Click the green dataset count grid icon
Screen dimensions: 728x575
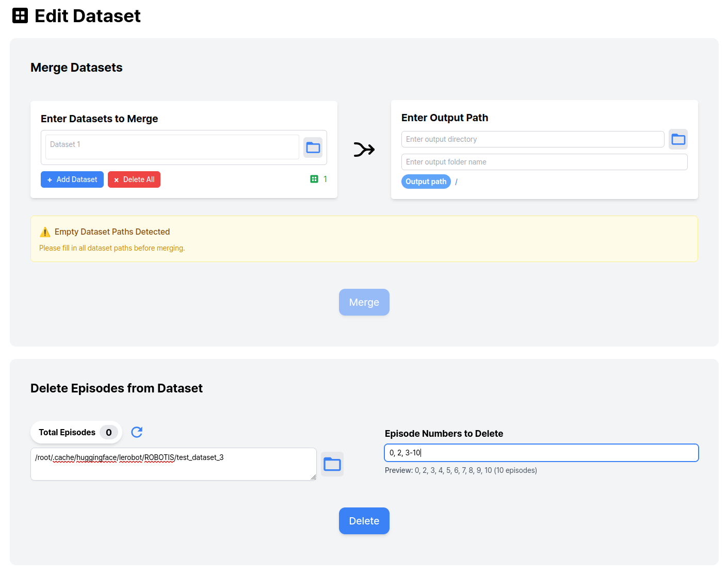coord(314,179)
